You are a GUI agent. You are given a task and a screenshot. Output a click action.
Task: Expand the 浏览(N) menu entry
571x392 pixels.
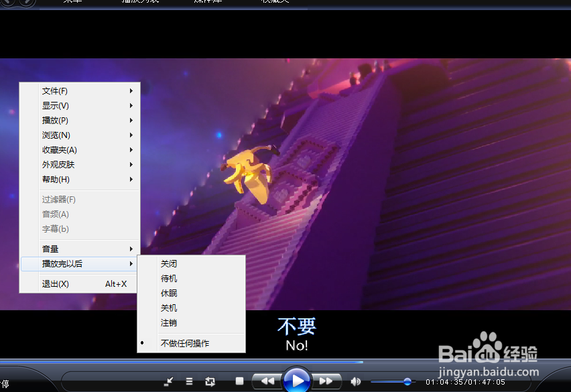(80, 135)
